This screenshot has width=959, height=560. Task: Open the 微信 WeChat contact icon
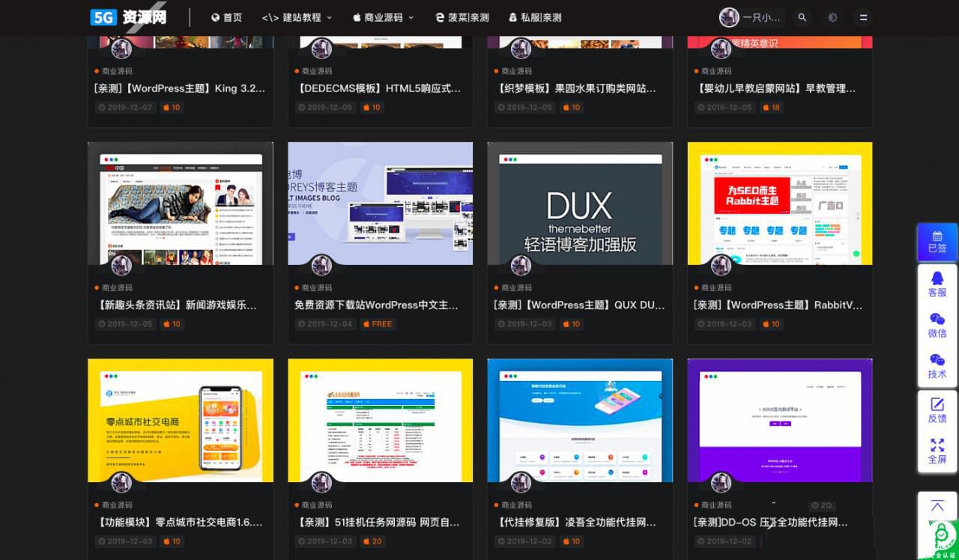tap(937, 326)
